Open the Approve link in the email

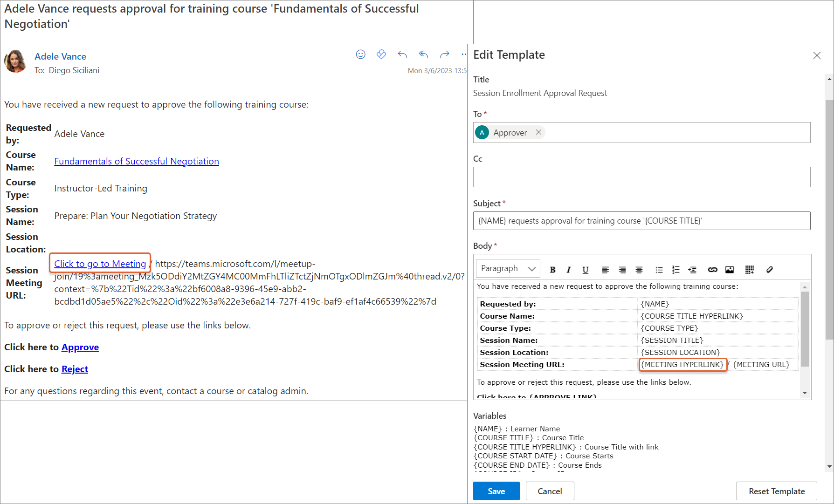[x=80, y=347]
